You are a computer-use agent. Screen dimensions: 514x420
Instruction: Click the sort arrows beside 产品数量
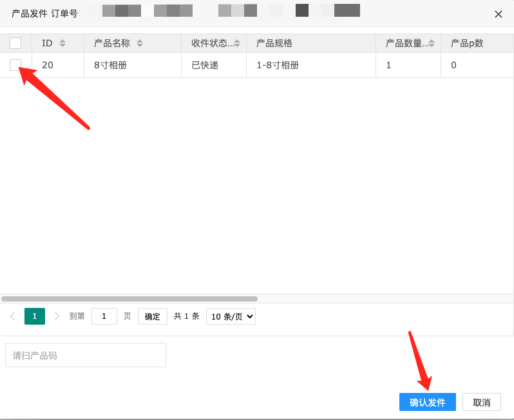(432, 43)
